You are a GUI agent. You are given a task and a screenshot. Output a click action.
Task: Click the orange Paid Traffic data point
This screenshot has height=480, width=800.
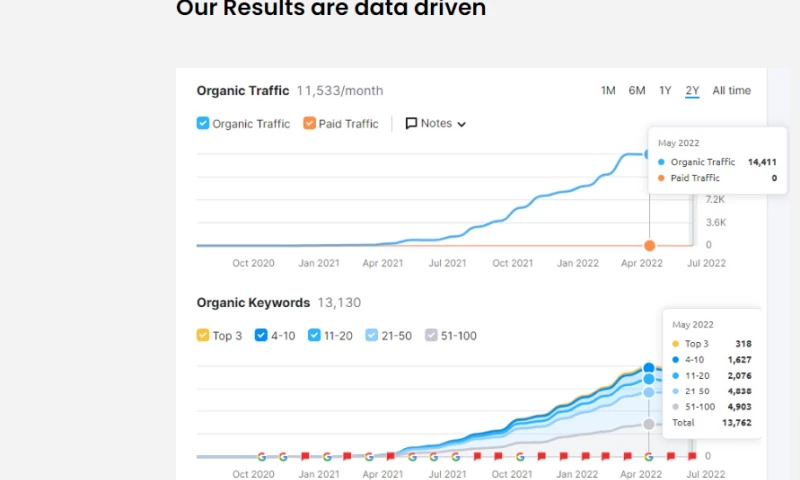[650, 245]
